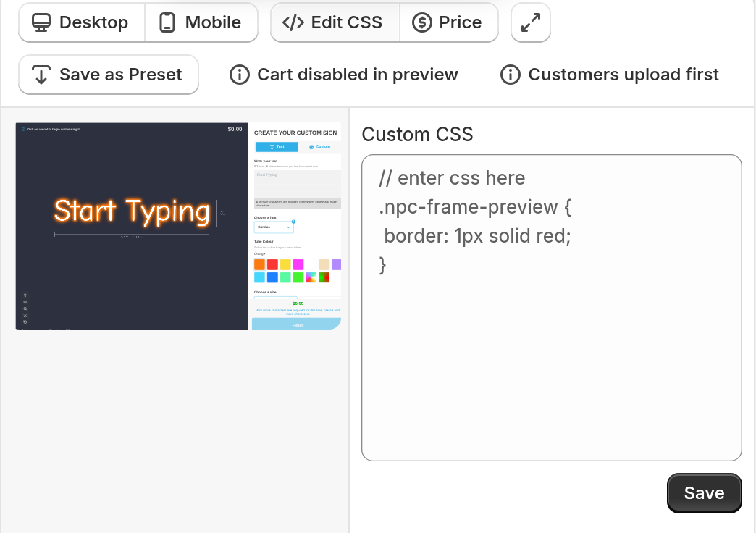Open the Choose a font dropdown
Screen dimensions: 756x533
point(274,227)
